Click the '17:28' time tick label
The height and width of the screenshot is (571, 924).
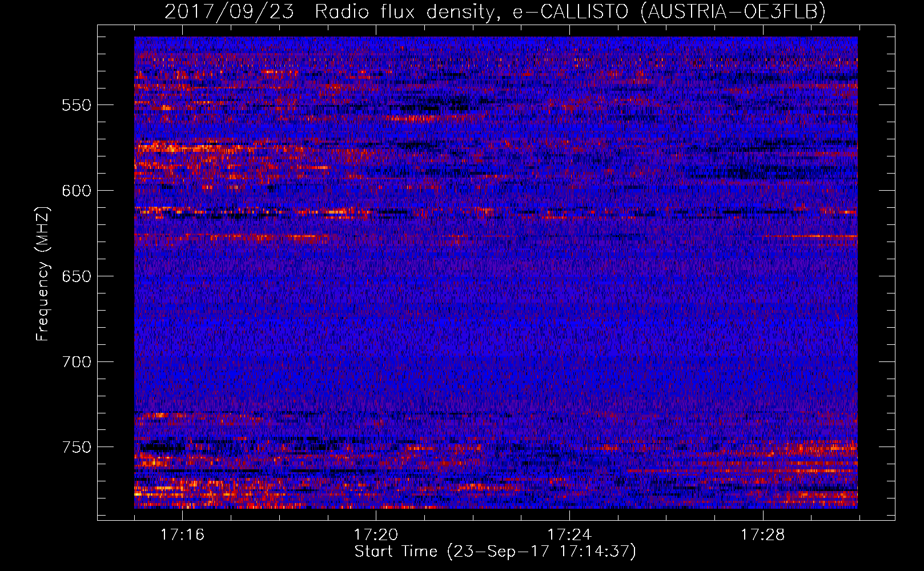pyautogui.click(x=763, y=535)
